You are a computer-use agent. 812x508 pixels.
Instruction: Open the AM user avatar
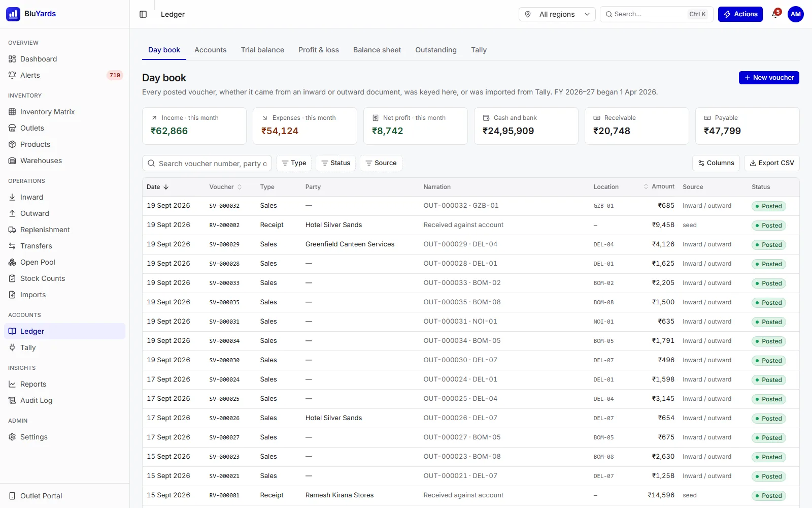click(x=796, y=14)
